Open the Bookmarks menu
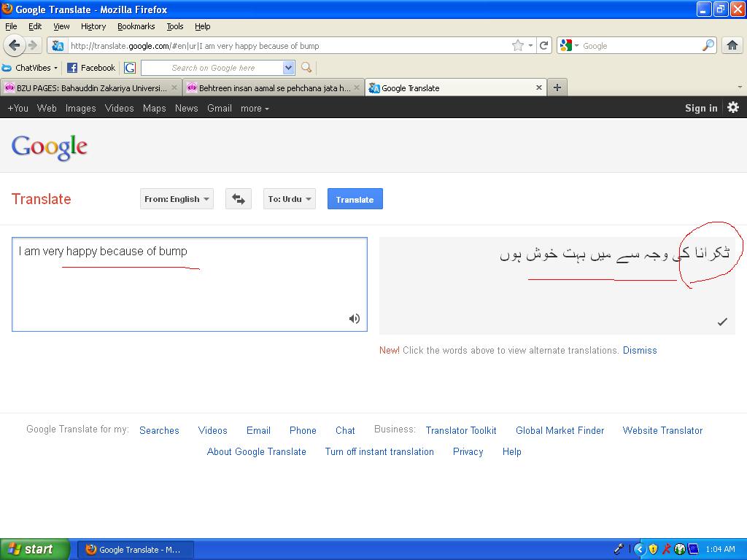 [x=136, y=26]
